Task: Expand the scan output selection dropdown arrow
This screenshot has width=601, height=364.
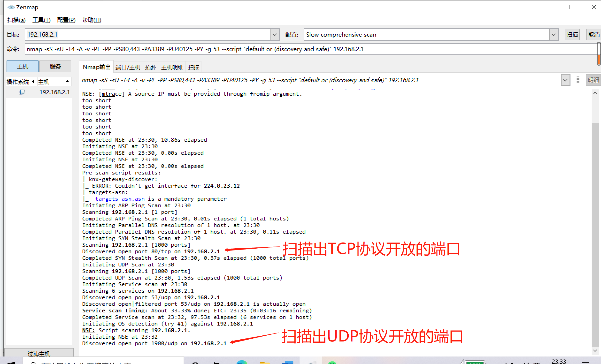Action: [x=565, y=80]
